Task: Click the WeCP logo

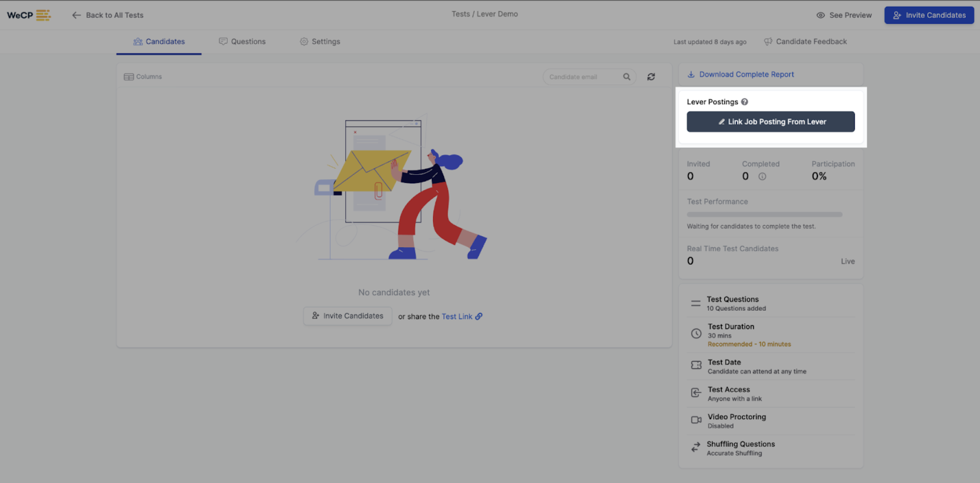Action: coord(29,15)
